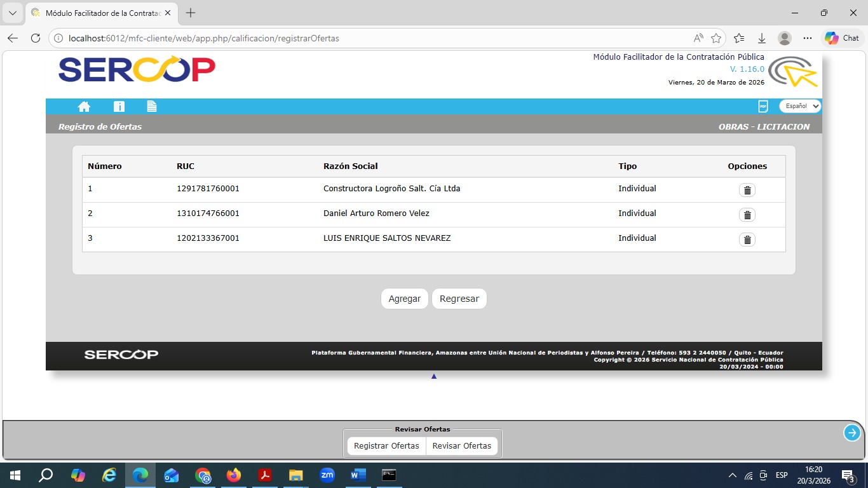Remove the LUIS ENRIQUE SALTOS NEVAREZ offer
868x488 pixels.
(x=747, y=240)
